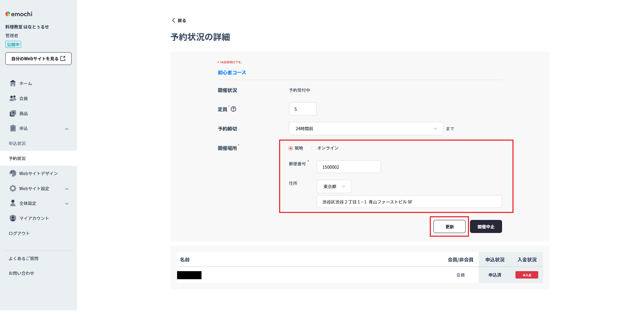Click the 定員 capacity input field
The image size is (644, 311).
point(303,109)
